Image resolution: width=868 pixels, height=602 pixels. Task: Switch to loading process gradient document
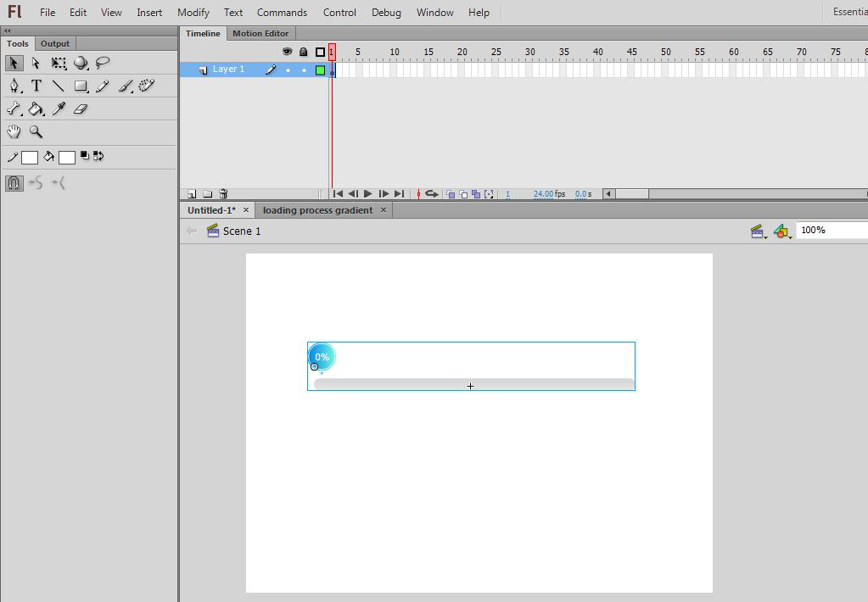tap(317, 210)
